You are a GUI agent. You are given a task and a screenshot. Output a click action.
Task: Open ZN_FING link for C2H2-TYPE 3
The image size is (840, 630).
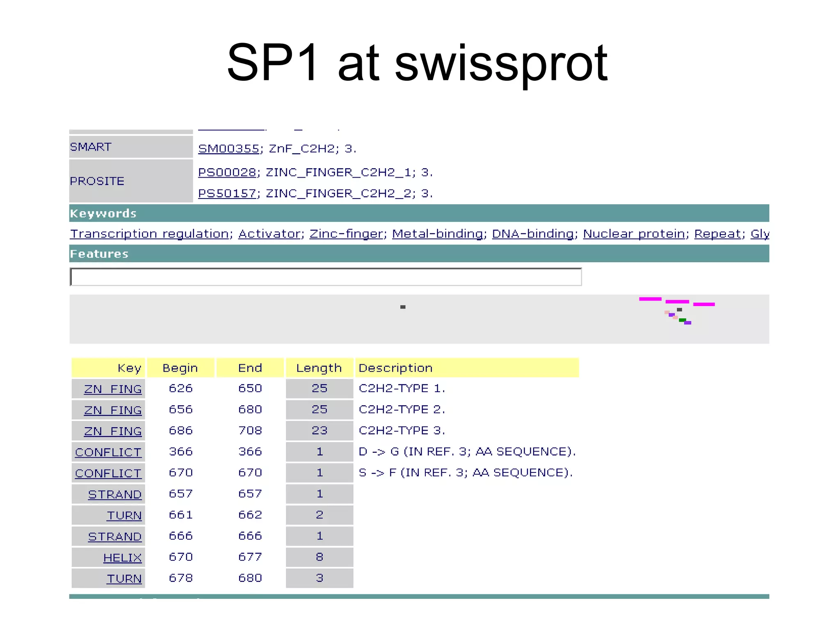pos(113,431)
